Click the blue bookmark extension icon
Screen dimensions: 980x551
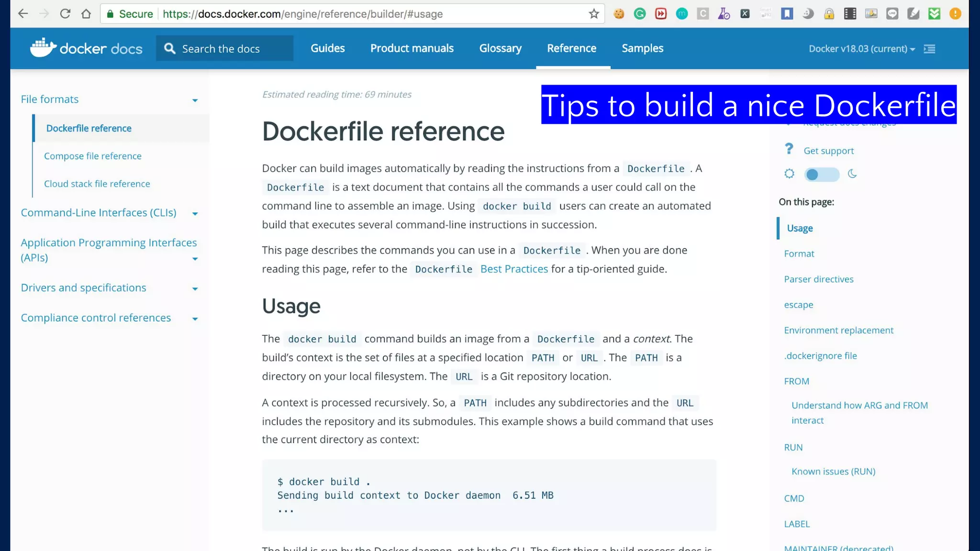pos(787,14)
